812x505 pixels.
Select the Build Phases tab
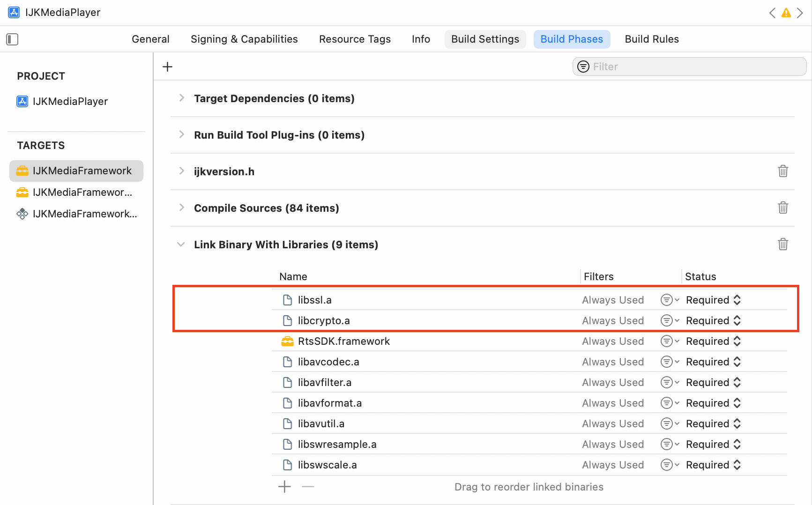coord(572,39)
